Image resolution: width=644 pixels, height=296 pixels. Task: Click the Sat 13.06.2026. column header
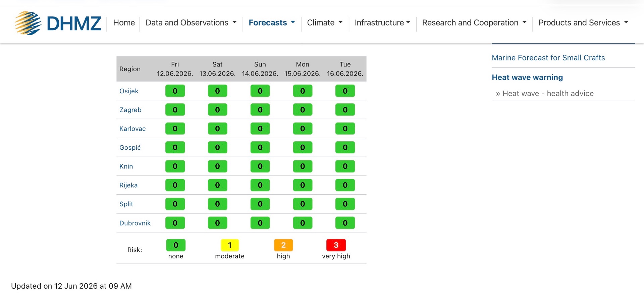217,69
